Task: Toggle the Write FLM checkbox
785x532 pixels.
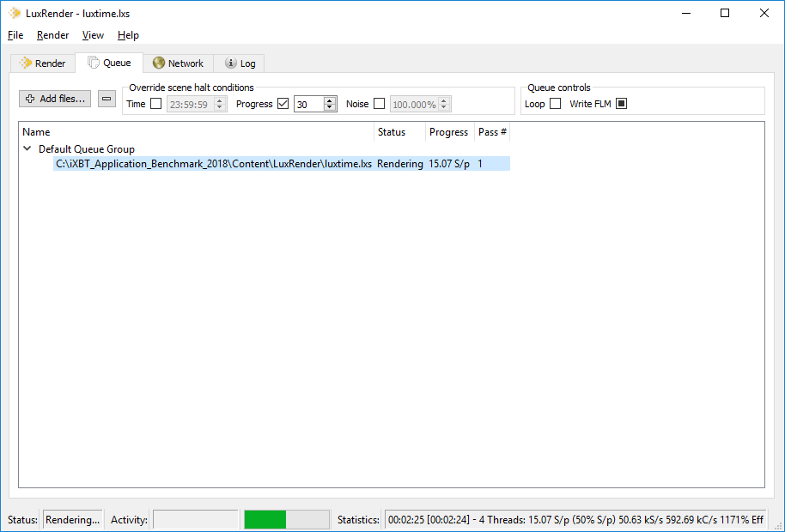Action: click(621, 104)
